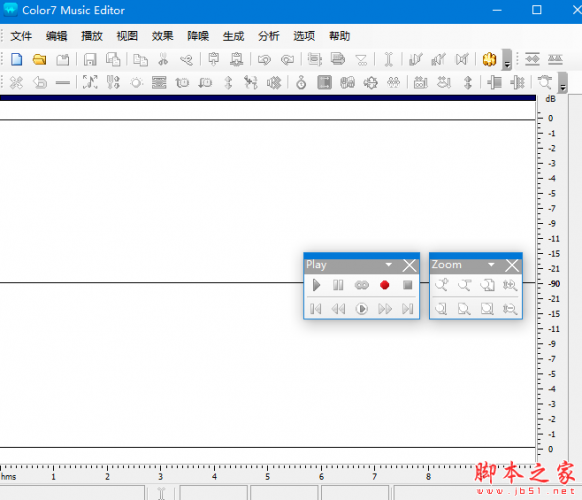Click first icon on Zoom panel's bottom row

tap(441, 309)
